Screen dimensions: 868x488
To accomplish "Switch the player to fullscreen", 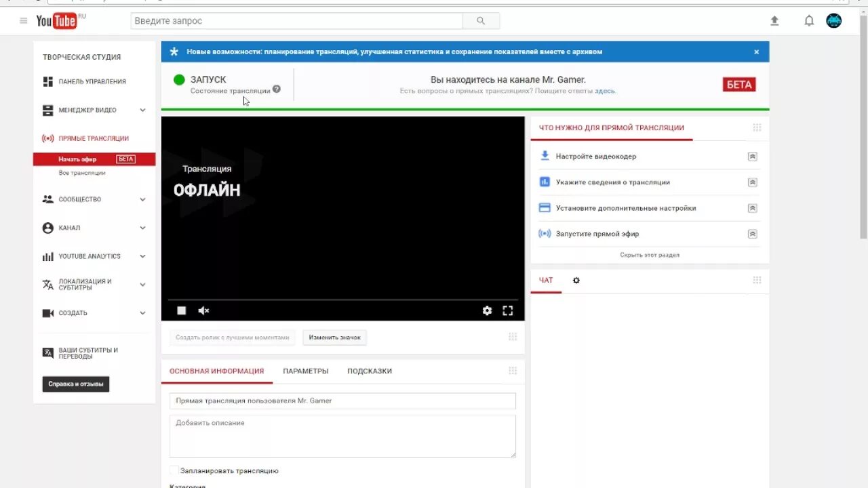I will (x=507, y=310).
